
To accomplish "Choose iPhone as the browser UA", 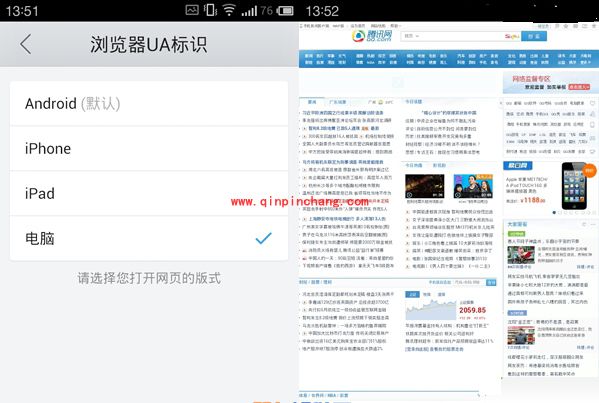I will click(x=149, y=149).
